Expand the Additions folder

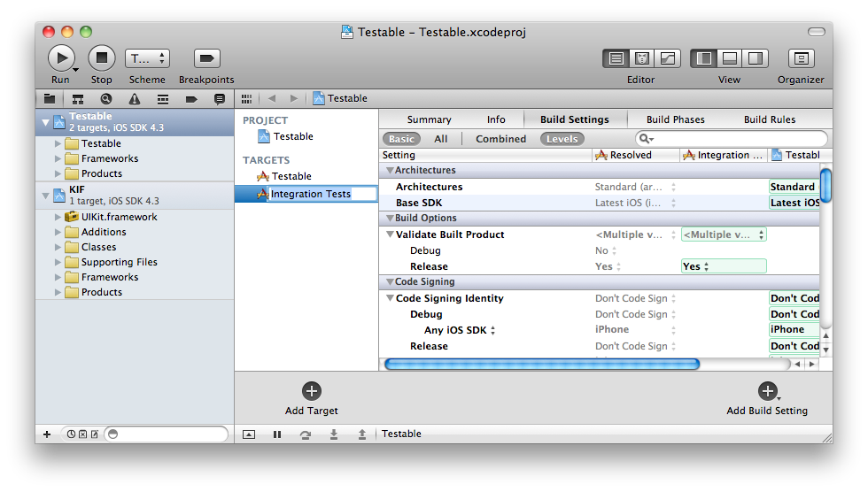point(58,232)
